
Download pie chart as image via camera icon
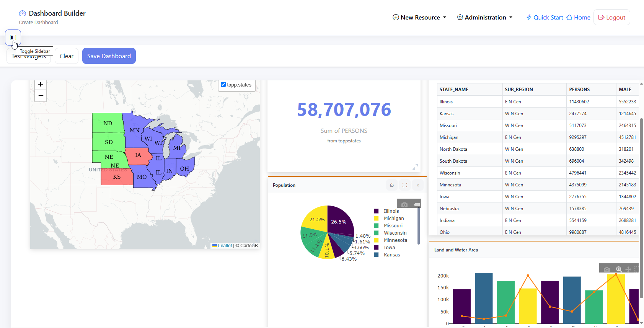[404, 205]
